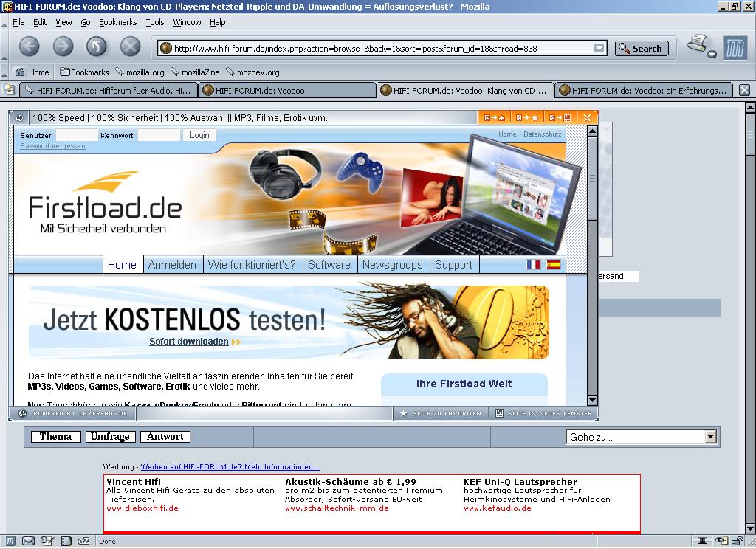This screenshot has height=549, width=756.
Task: Click the 'Sofort downloaden' link
Action: tap(189, 342)
